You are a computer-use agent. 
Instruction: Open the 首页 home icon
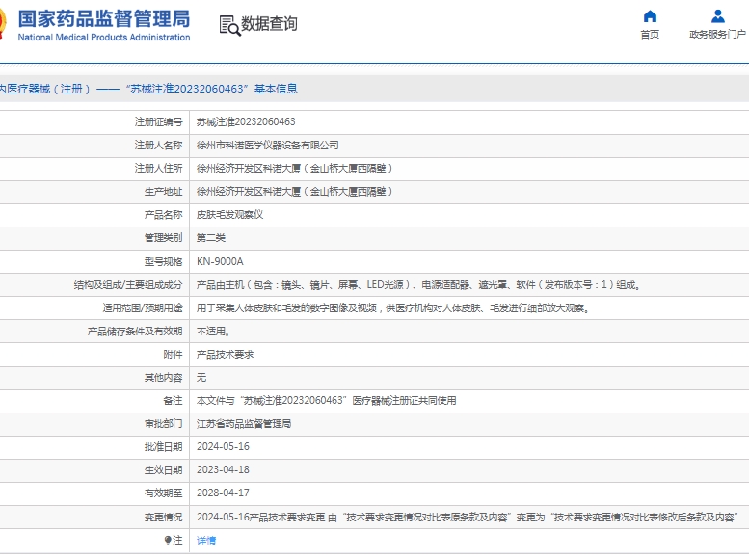coord(650,16)
